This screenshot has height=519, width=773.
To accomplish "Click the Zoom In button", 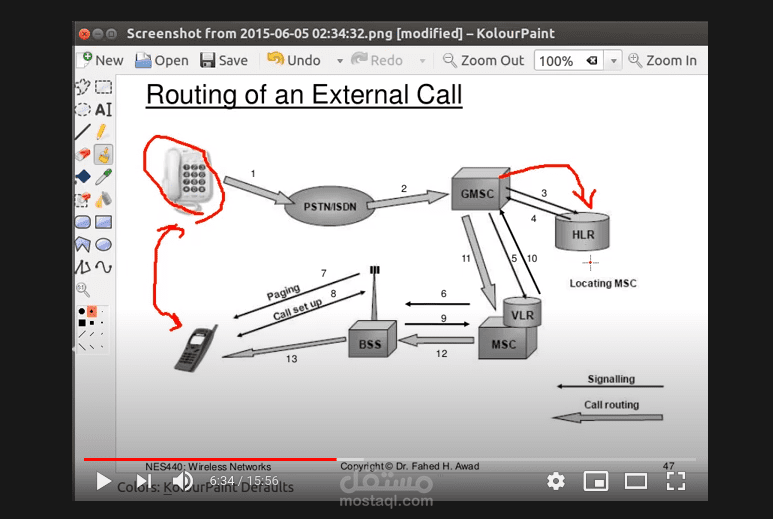I will tap(663, 60).
